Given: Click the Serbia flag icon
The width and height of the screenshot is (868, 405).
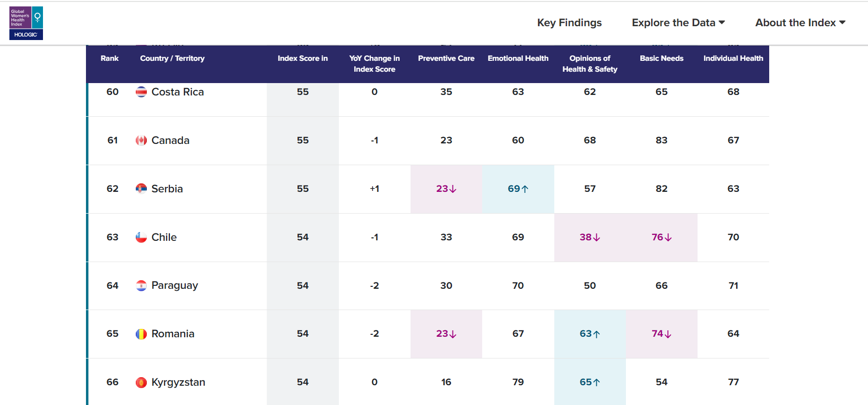Looking at the screenshot, I should click(x=141, y=189).
